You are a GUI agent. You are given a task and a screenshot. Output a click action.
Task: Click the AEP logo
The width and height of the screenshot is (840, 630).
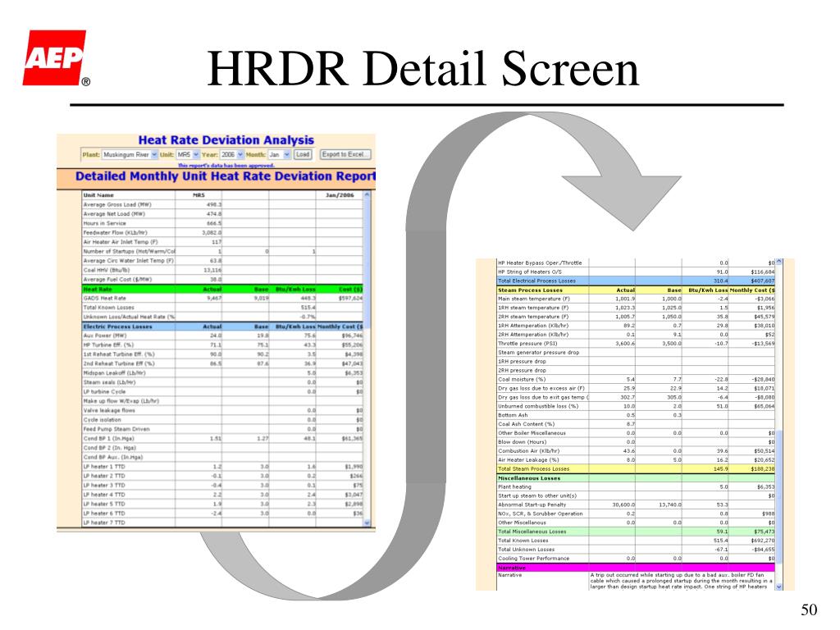tap(54, 58)
